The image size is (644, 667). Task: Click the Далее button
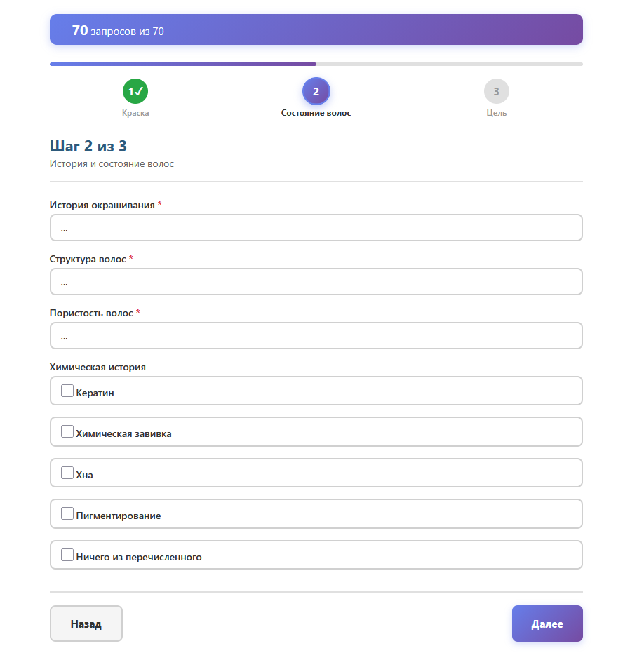click(546, 624)
